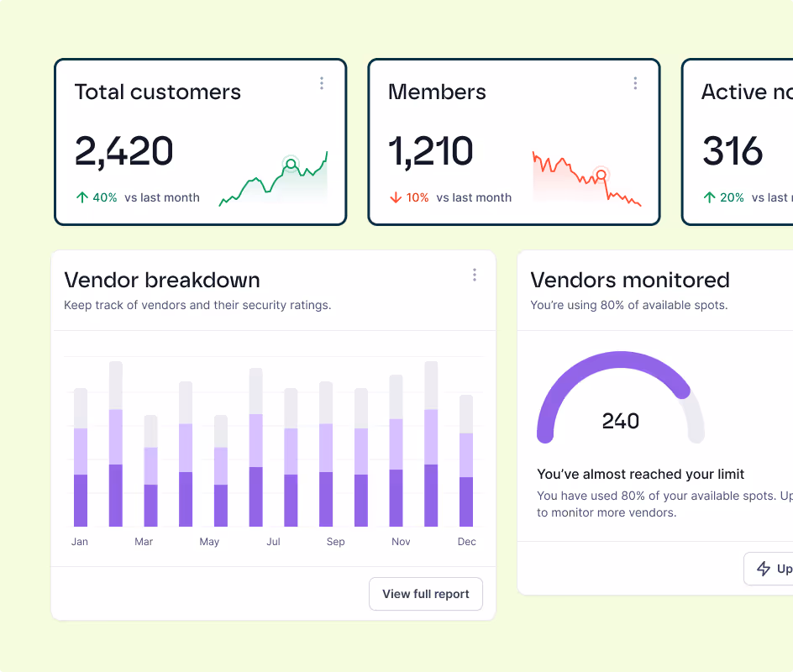The height and width of the screenshot is (672, 793).
Task: Expand Vendor breakdown's dropdown menu
Action: point(475,275)
